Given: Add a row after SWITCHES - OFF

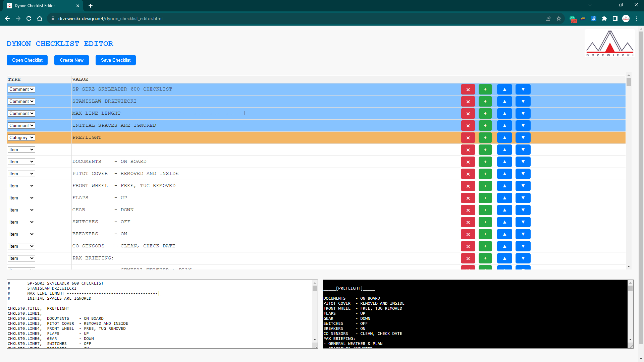Looking at the screenshot, I should click(485, 222).
